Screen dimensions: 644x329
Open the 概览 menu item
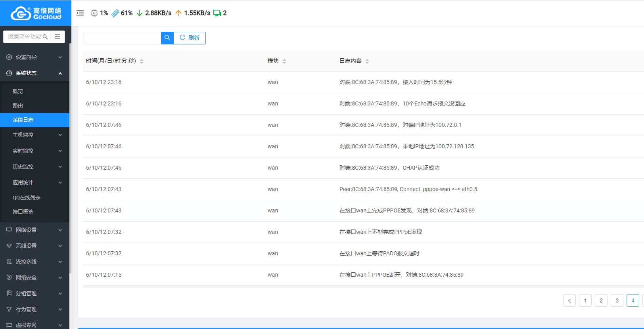click(18, 91)
